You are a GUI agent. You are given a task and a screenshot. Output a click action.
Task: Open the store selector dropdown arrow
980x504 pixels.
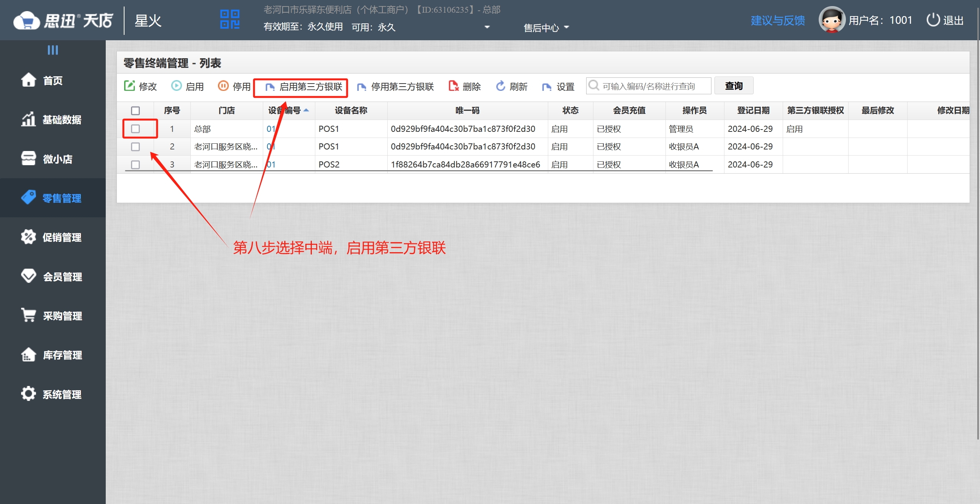pyautogui.click(x=487, y=27)
